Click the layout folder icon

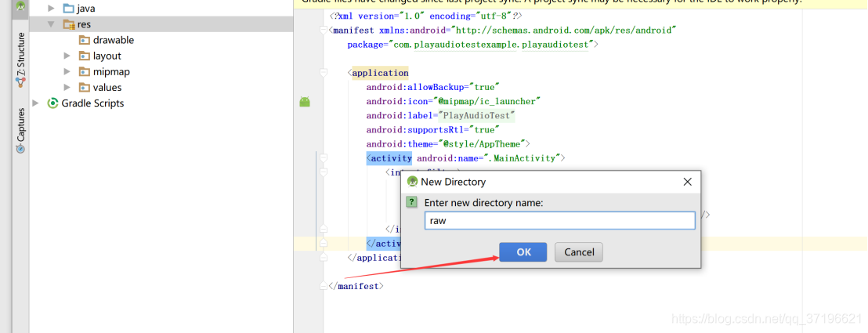coord(84,56)
